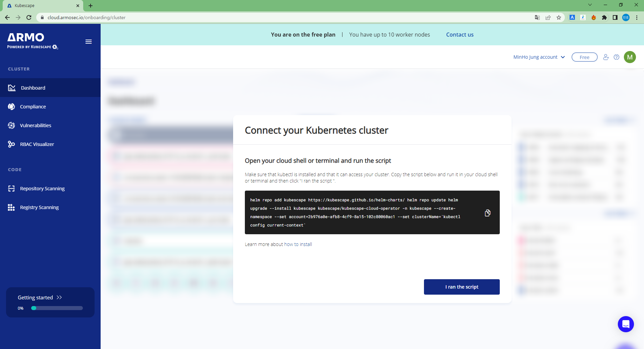Click the browser address bar URL
Viewport: 644px width, 349px height.
[87, 17]
